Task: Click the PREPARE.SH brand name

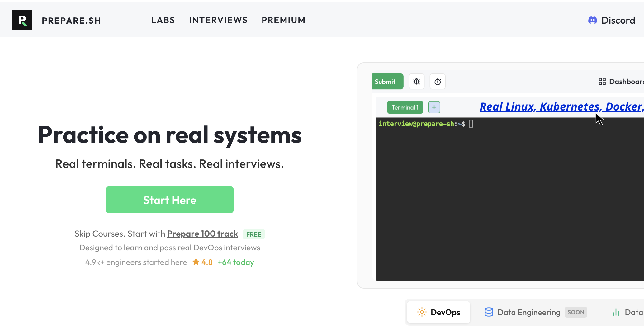Action: click(x=71, y=21)
